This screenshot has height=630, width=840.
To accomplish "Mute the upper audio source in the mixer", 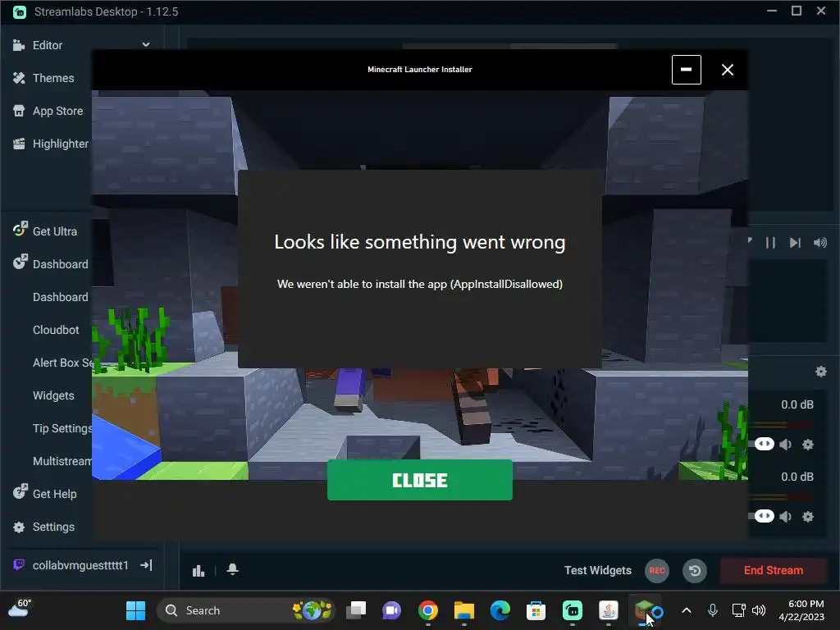I will point(786,445).
